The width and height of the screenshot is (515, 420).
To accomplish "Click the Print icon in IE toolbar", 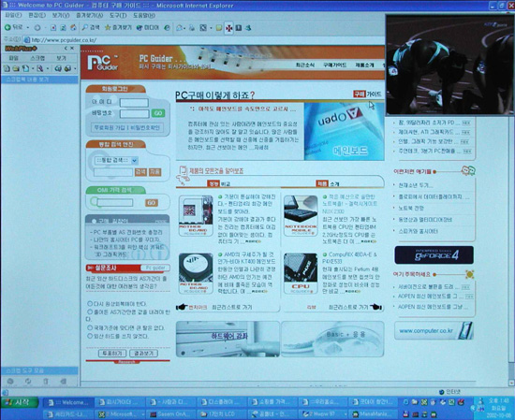I will click(192, 28).
